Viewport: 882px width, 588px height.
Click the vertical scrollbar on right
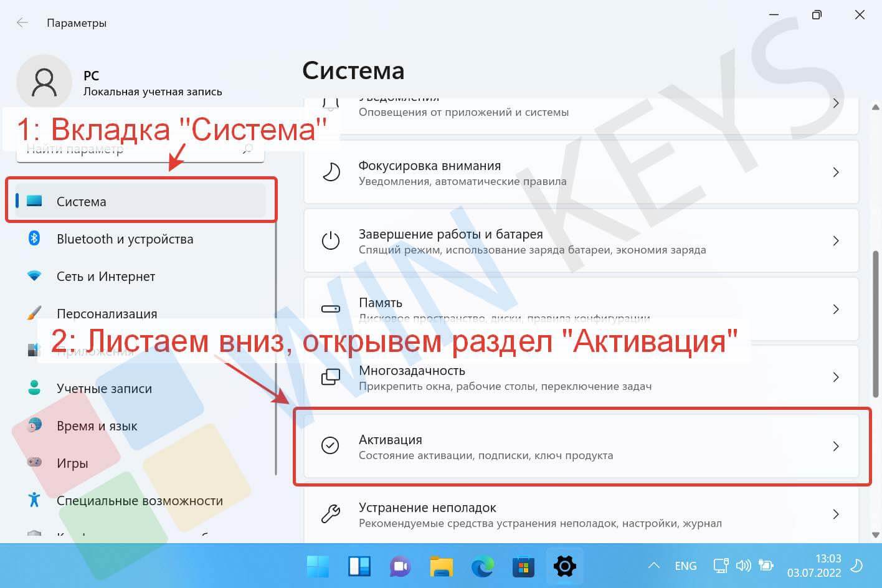click(875, 324)
